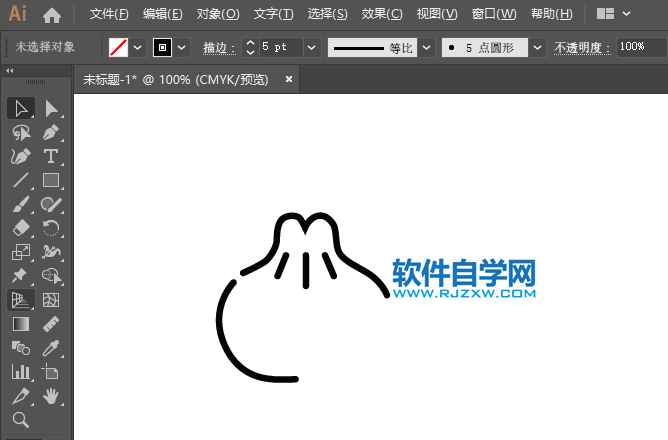Click the opacity 100% field
Image resolution: width=668 pixels, height=440 pixels.
642,47
